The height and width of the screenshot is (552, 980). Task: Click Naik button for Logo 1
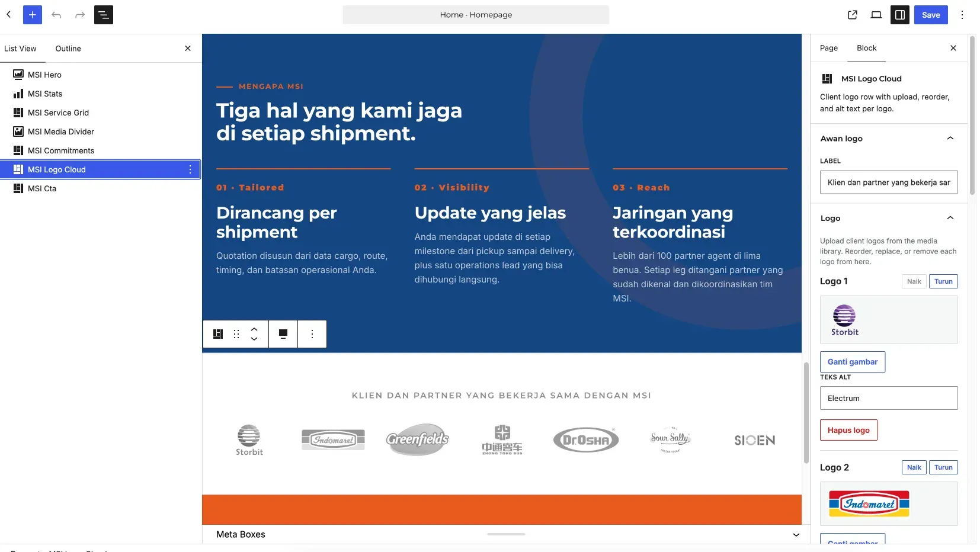click(x=914, y=281)
